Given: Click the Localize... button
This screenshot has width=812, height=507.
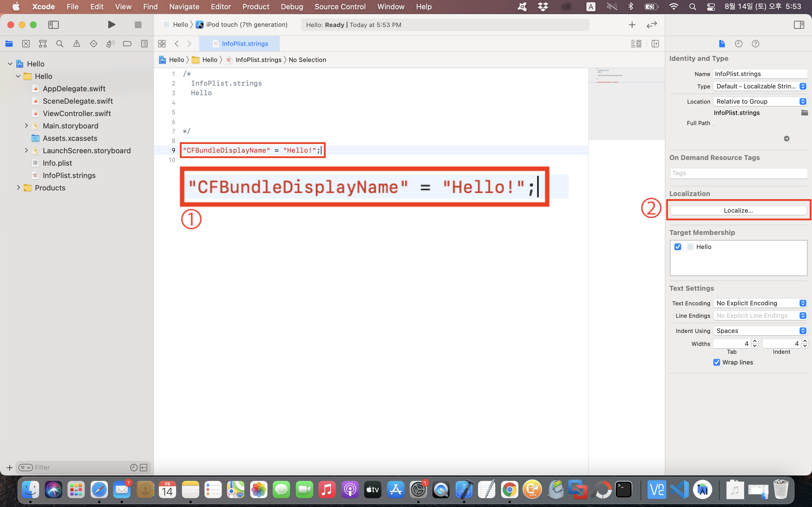Looking at the screenshot, I should pyautogui.click(x=738, y=211).
